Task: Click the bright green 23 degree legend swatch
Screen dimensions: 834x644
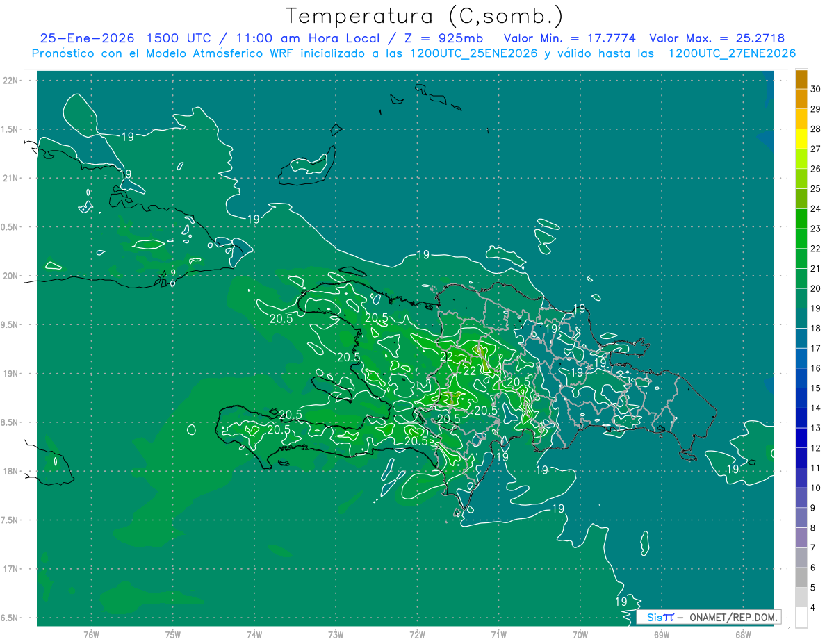Action: click(801, 219)
